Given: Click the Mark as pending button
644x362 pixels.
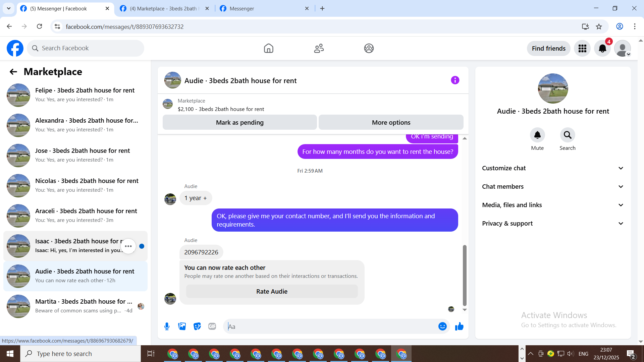Looking at the screenshot, I should point(239,122).
